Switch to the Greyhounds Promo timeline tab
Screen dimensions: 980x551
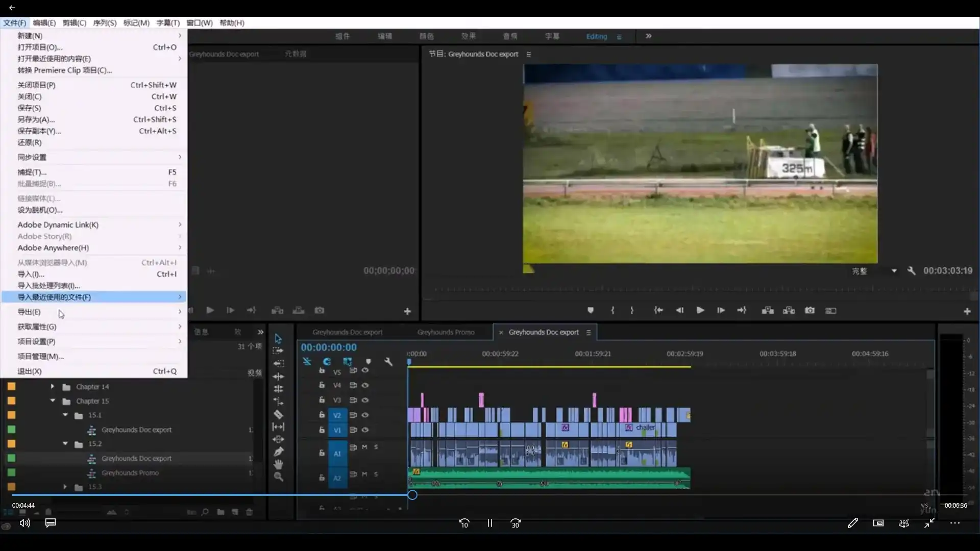446,332
